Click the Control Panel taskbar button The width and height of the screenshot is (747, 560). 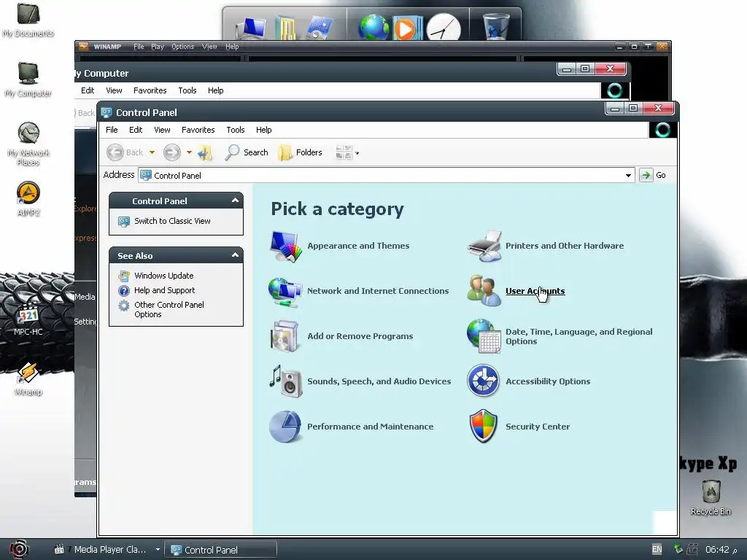(220, 550)
